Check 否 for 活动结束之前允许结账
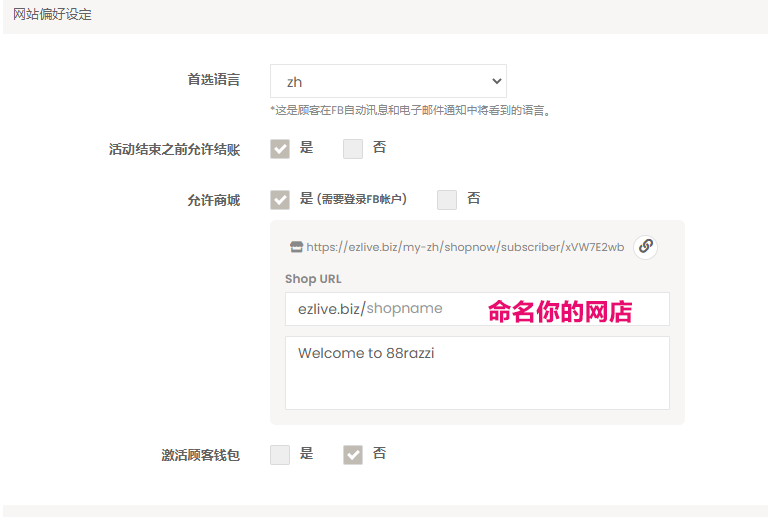 [353, 149]
